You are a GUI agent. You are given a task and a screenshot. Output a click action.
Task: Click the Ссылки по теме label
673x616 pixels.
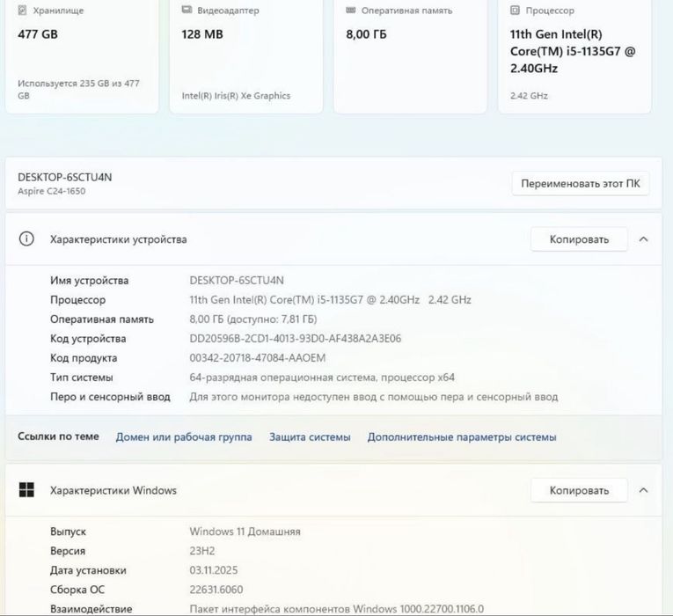[58, 436]
